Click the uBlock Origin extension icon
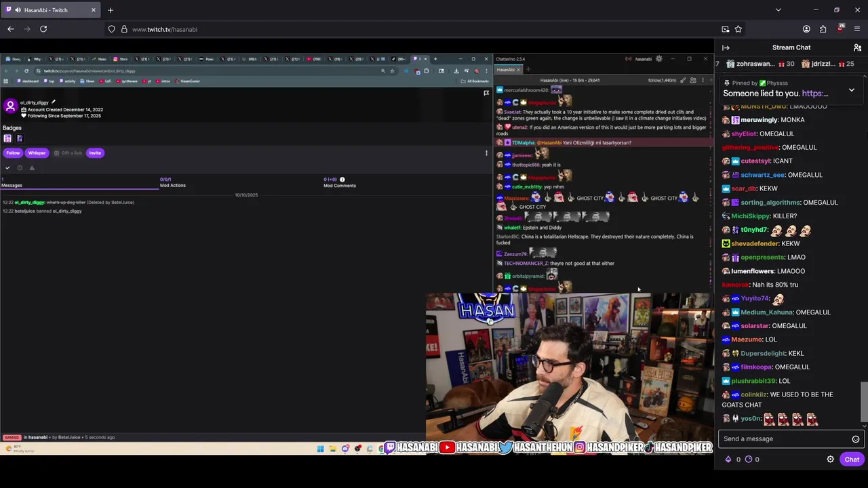The height and width of the screenshot is (488, 868). pyautogui.click(x=841, y=29)
